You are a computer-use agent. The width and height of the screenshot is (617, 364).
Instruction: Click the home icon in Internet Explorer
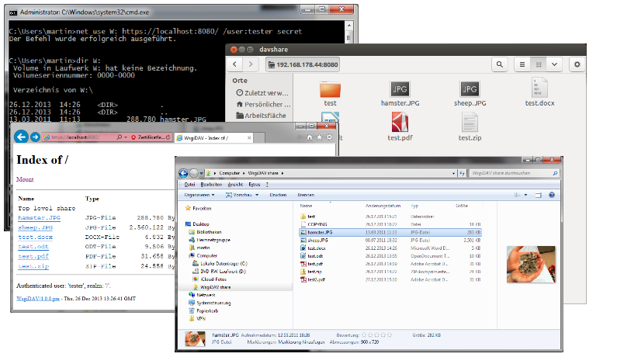click(310, 137)
